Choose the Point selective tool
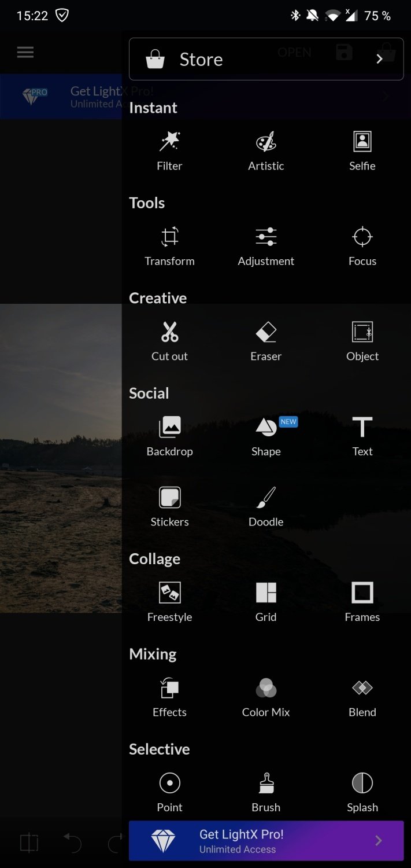This screenshot has width=411, height=868. pos(169,792)
